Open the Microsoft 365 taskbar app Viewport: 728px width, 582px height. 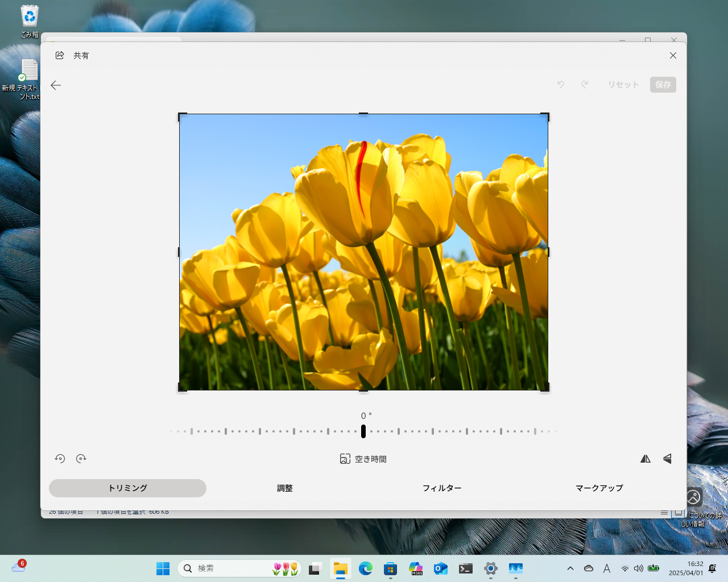416,568
